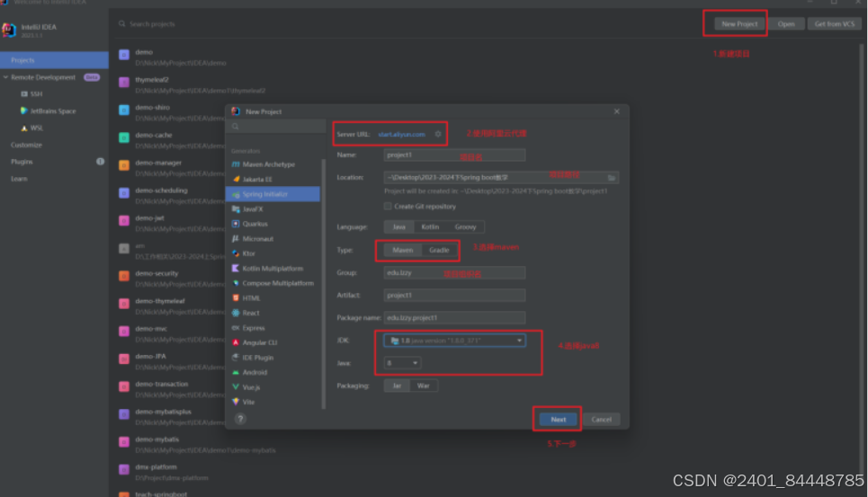
Task: Select the Spring Initializr generator
Action: 273,194
